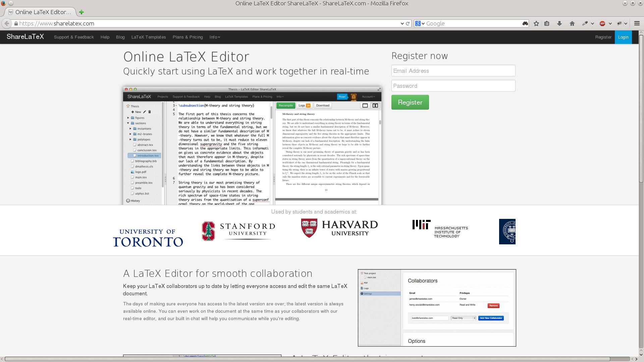This screenshot has width=644, height=362.
Task: Open the Help navbar link
Action: (105, 37)
